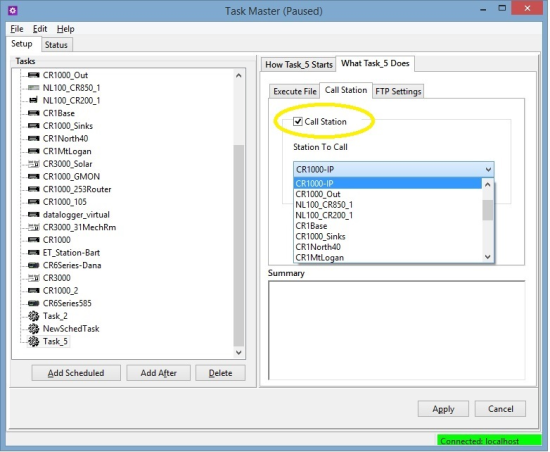Switch to the Setup tab
This screenshot has height=452, width=550.
[22, 44]
